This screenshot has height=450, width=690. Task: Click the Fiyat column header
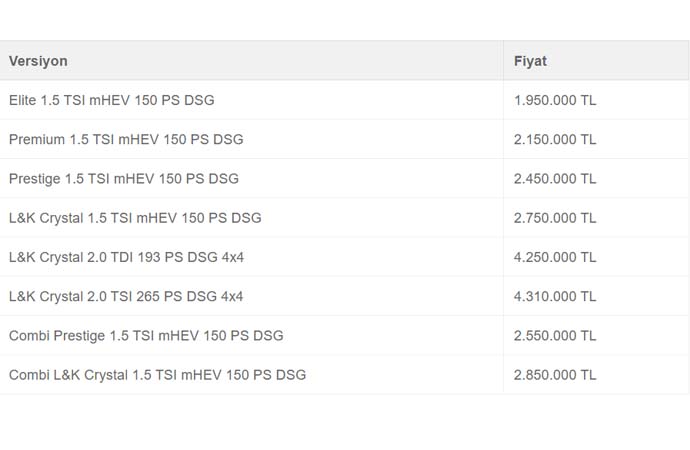[x=530, y=61]
